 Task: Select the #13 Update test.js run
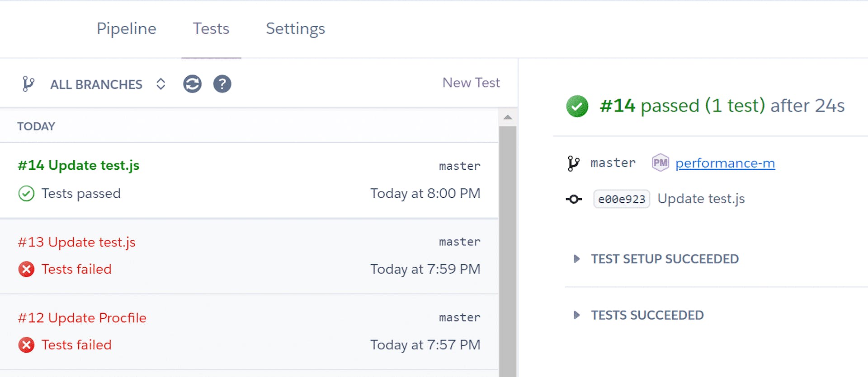[77, 242]
